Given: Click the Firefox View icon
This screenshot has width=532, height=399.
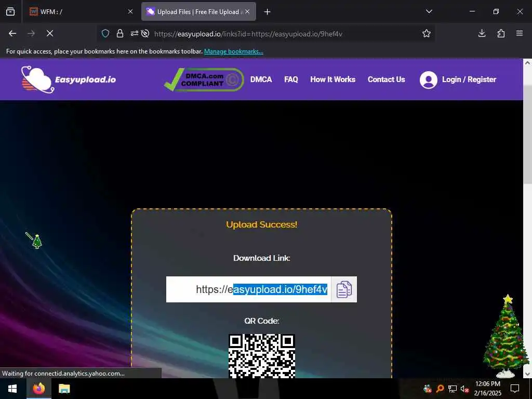Looking at the screenshot, I should [10, 11].
